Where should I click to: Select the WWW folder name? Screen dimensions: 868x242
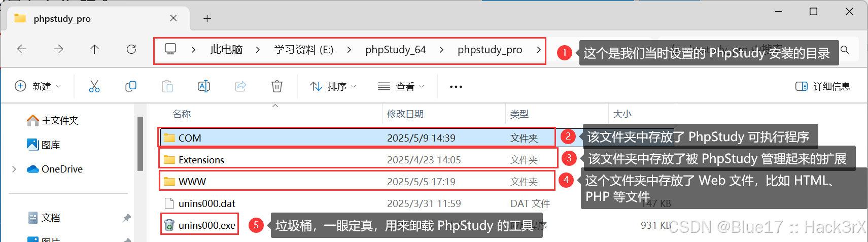pos(192,182)
